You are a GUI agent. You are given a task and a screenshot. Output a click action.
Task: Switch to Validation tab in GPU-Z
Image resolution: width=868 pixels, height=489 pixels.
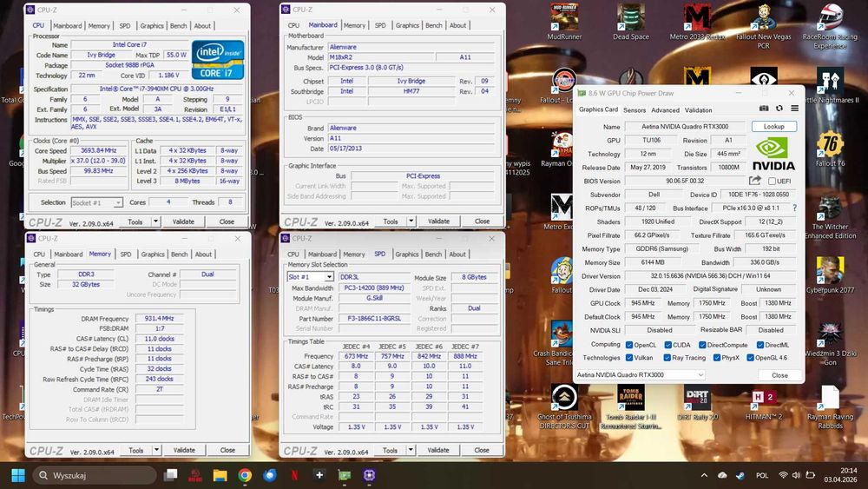(698, 110)
